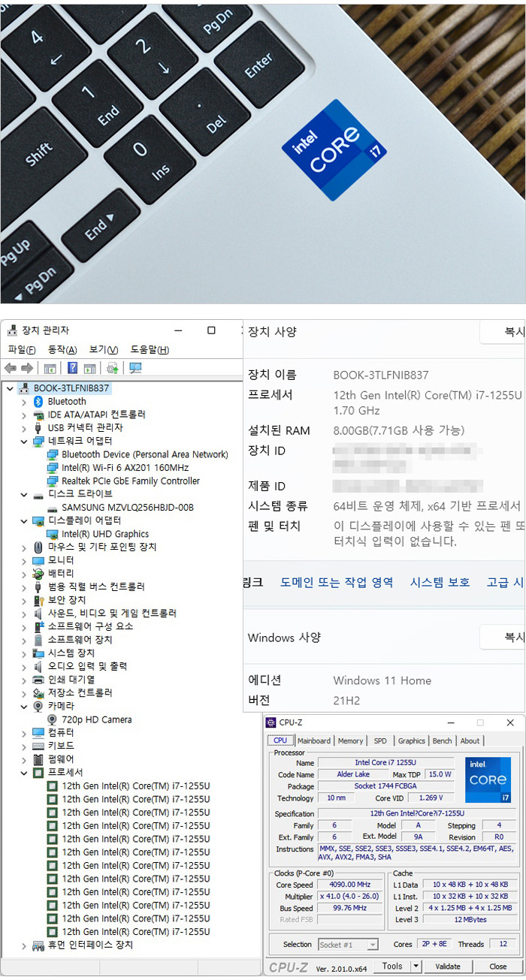
Task: Click the Intel(R) UHD Graphics device icon
Action: pyautogui.click(x=53, y=534)
